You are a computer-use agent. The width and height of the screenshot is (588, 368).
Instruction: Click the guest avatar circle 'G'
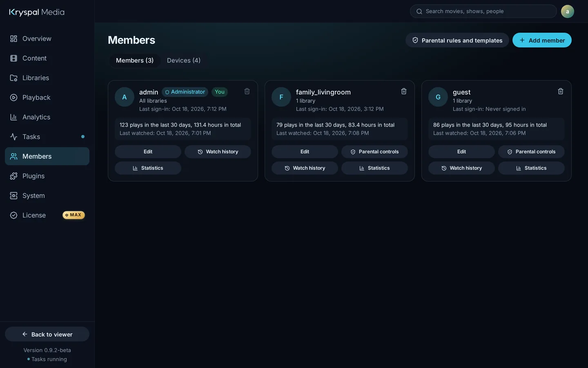click(438, 97)
